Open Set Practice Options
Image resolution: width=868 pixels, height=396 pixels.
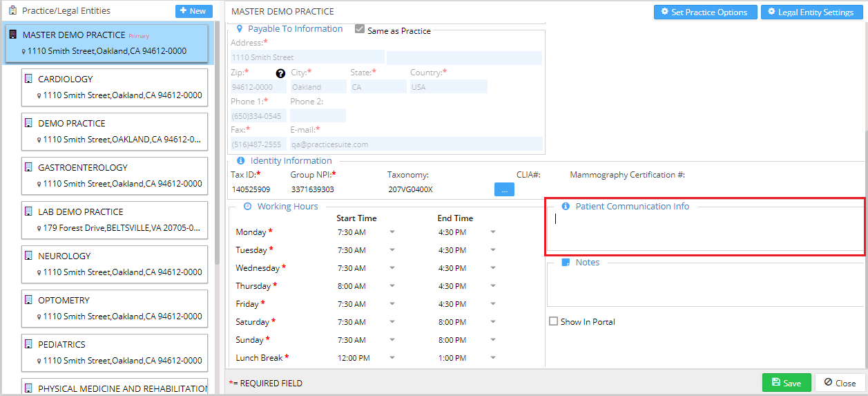tap(704, 12)
